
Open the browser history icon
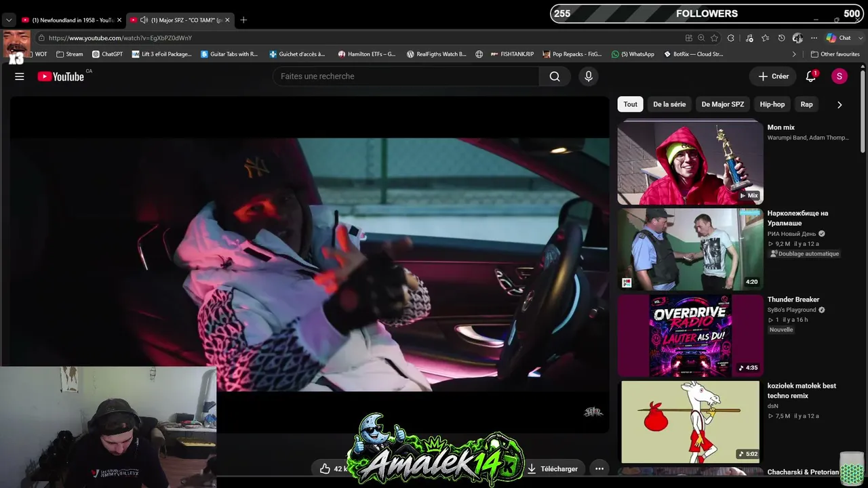point(781,38)
